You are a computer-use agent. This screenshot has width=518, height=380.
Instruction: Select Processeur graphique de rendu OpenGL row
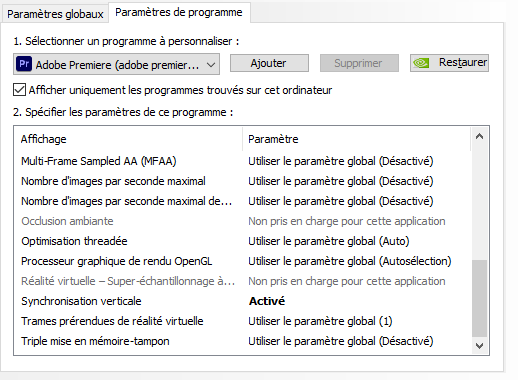pyautogui.click(x=242, y=261)
